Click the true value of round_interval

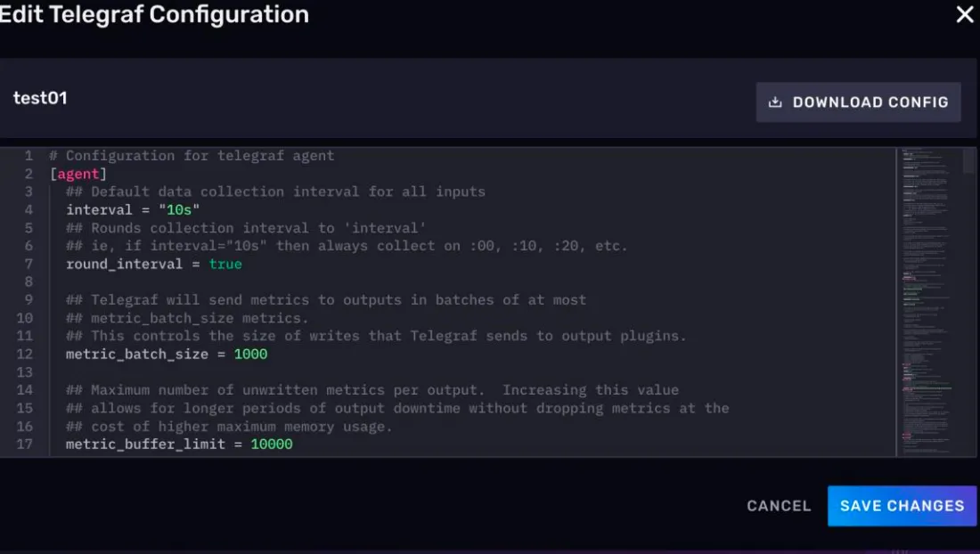pos(225,264)
